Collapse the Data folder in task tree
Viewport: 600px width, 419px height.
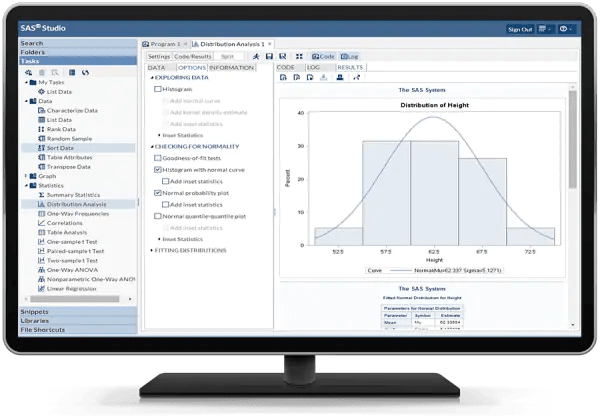[26, 101]
